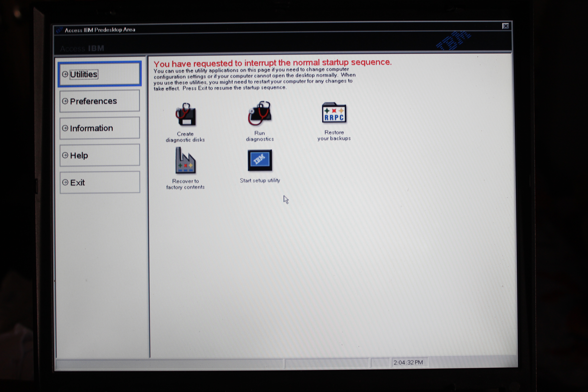Click the Recover to factory contents icon
Screen dimensions: 588x392
click(185, 160)
